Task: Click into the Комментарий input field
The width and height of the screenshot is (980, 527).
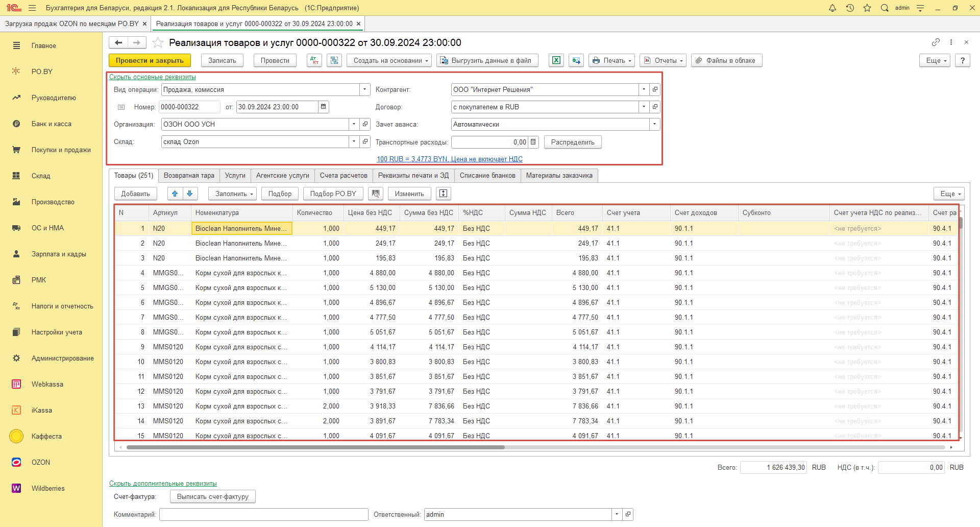Action: pyautogui.click(x=263, y=514)
